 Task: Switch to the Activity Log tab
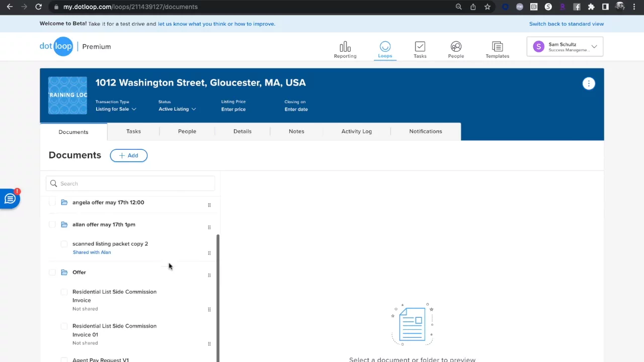pyautogui.click(x=356, y=131)
